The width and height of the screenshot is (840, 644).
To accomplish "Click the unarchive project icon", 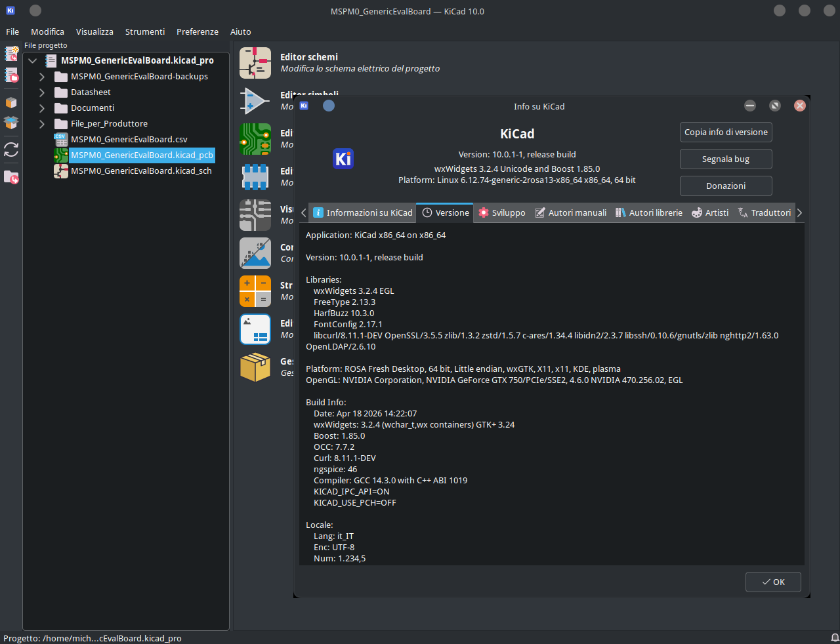I will 11,123.
